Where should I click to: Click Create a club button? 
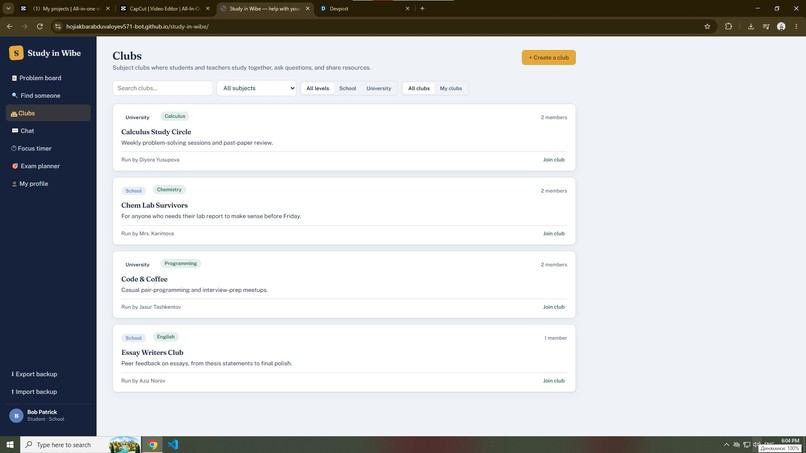[548, 58]
